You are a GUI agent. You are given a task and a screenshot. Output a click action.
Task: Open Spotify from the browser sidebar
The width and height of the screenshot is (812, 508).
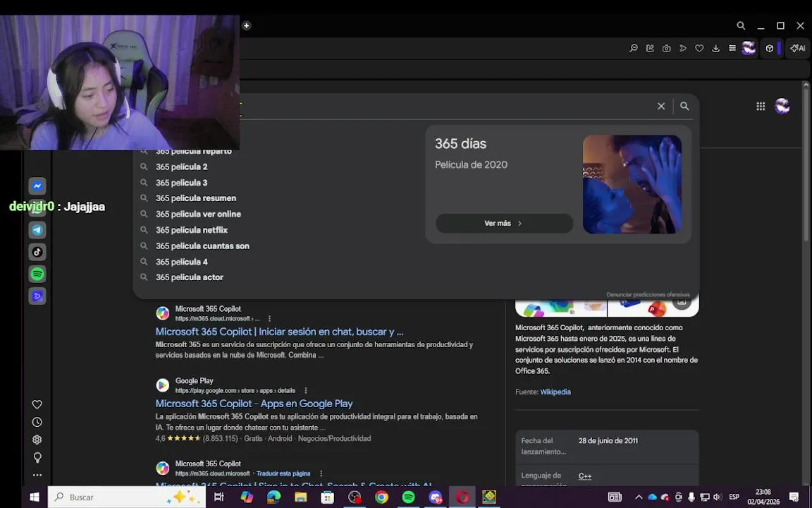point(37,274)
